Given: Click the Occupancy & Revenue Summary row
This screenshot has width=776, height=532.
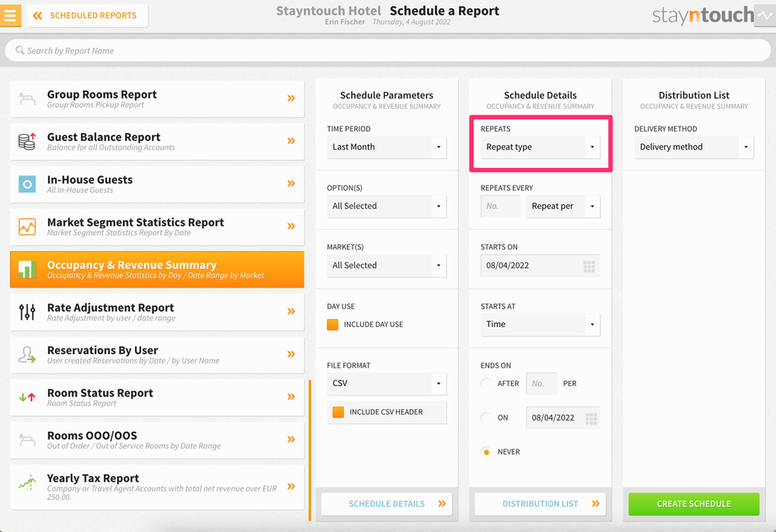Looking at the screenshot, I should coord(157,269).
